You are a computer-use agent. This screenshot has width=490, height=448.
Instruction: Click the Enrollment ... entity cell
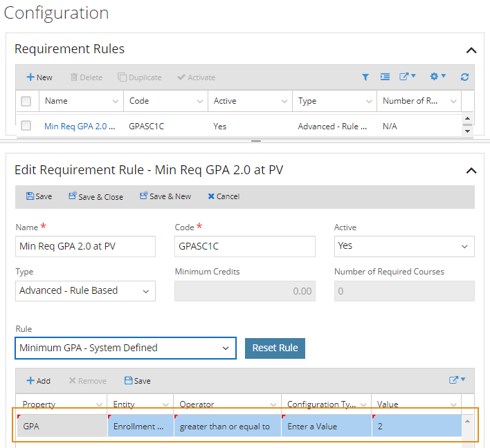click(x=140, y=426)
